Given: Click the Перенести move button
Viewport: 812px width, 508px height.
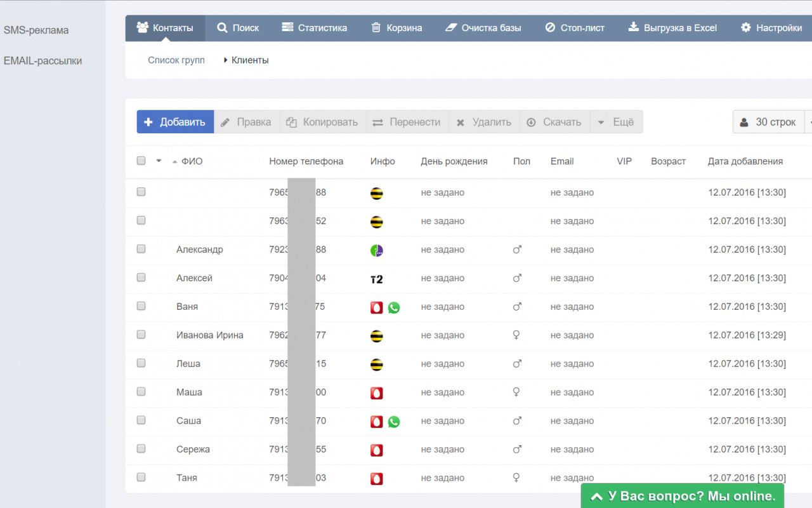Looking at the screenshot, I should 407,122.
